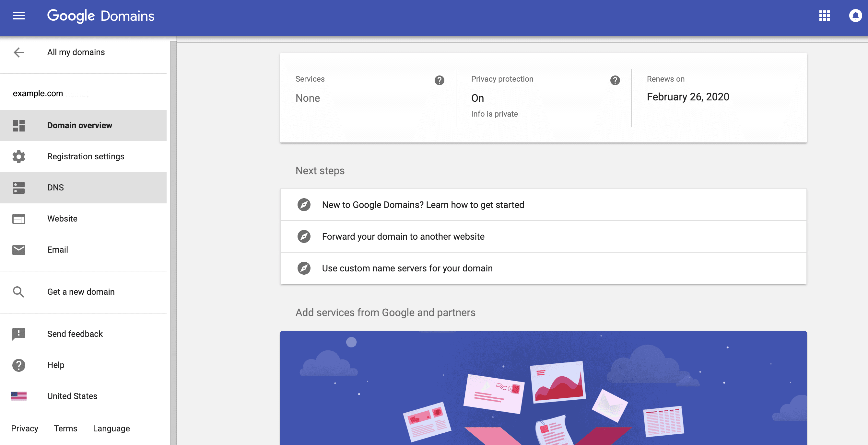This screenshot has height=445, width=868.
Task: Open the Website section
Action: click(62, 219)
